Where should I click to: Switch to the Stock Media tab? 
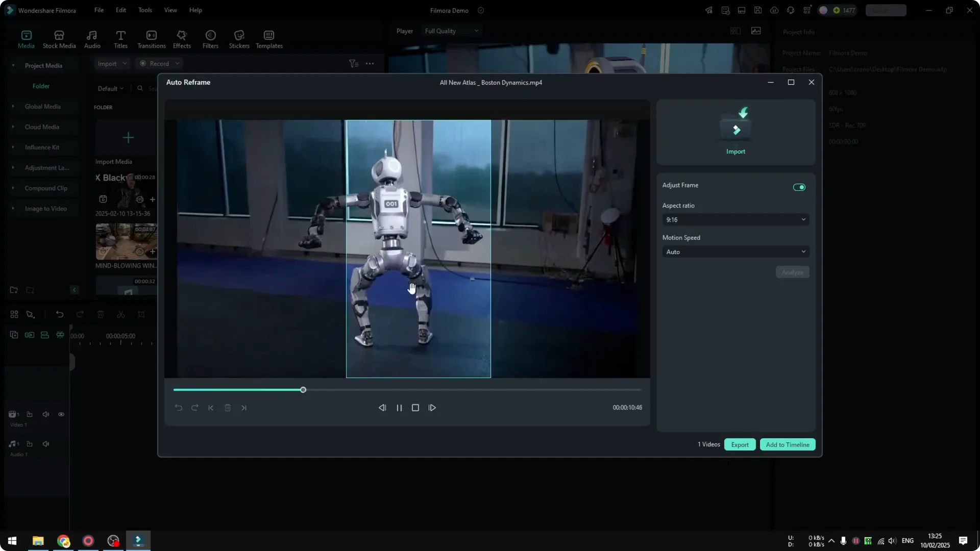pyautogui.click(x=59, y=39)
